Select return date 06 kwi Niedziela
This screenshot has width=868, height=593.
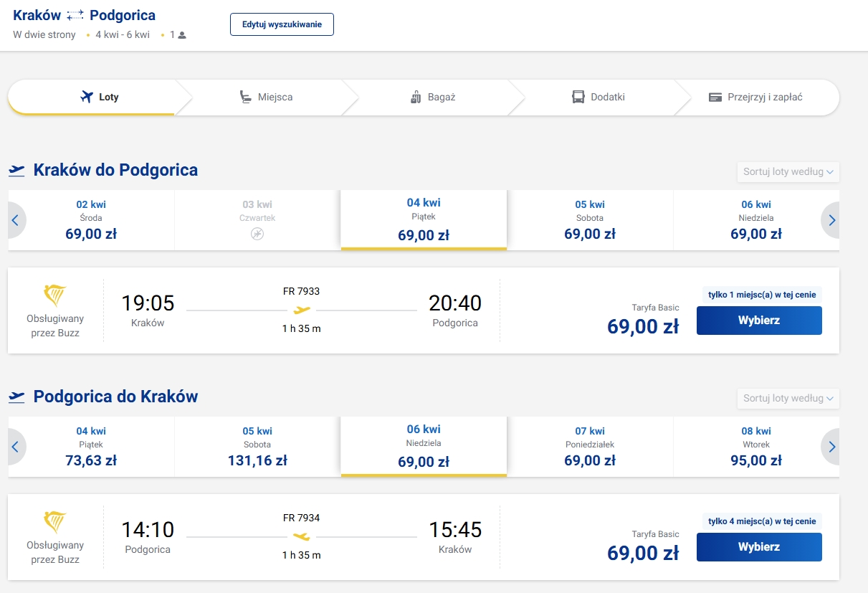pos(424,446)
